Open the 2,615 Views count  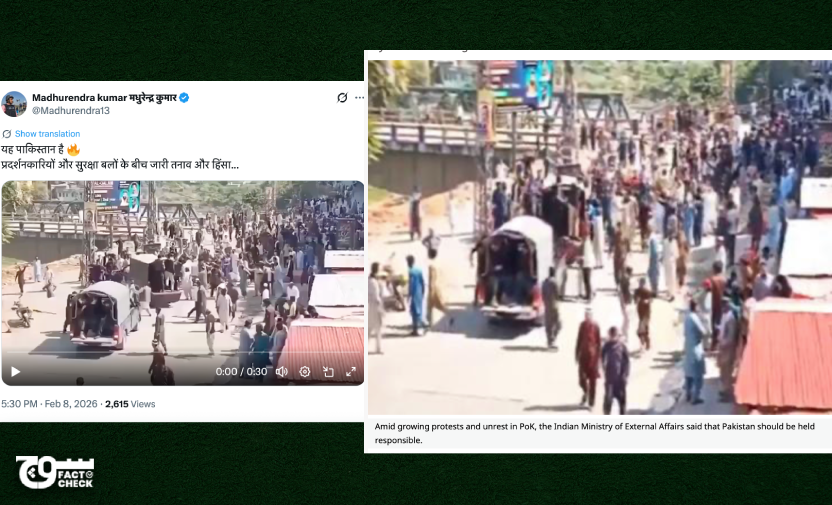[130, 404]
